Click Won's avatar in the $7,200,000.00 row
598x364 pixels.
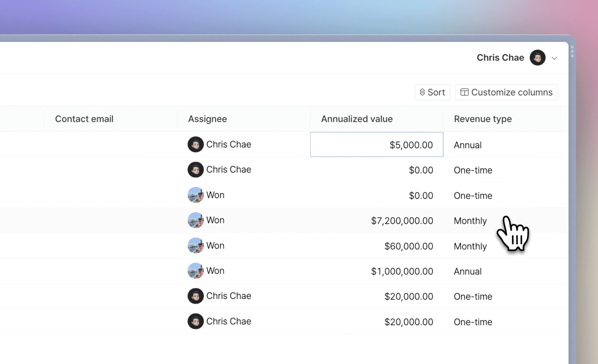pos(195,220)
